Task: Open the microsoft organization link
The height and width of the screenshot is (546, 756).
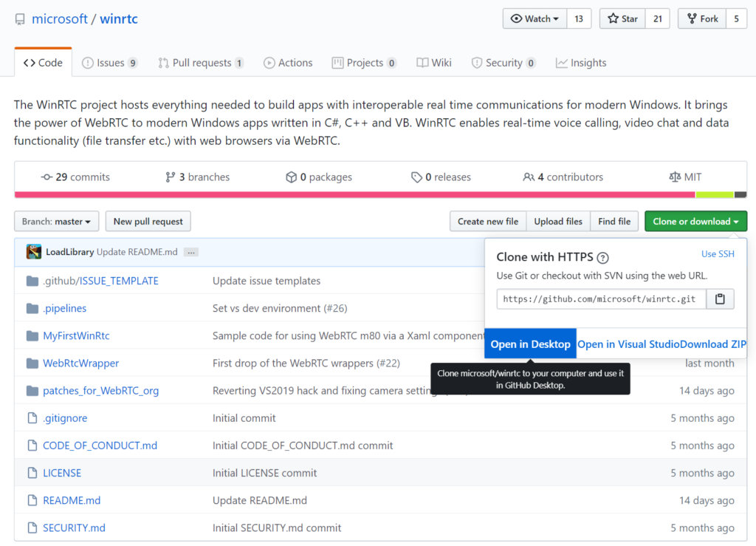Action: click(x=60, y=18)
